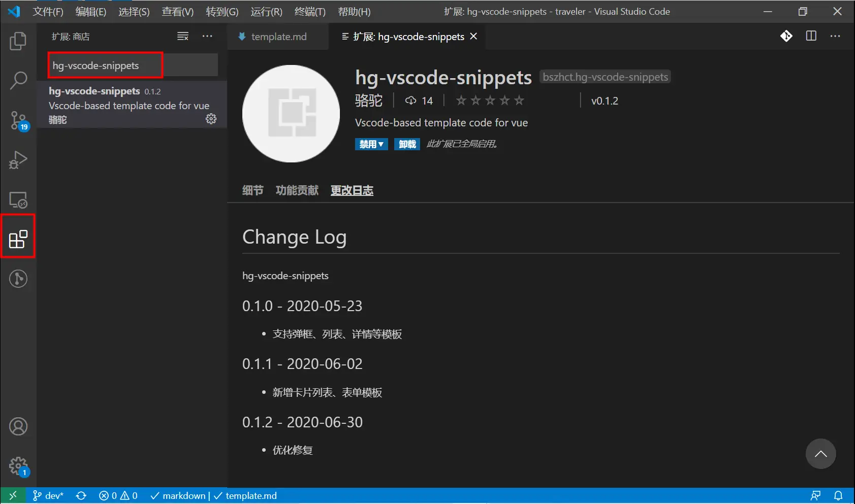
Task: Open manage gear for hg-vscode-snippets item
Action: click(211, 119)
